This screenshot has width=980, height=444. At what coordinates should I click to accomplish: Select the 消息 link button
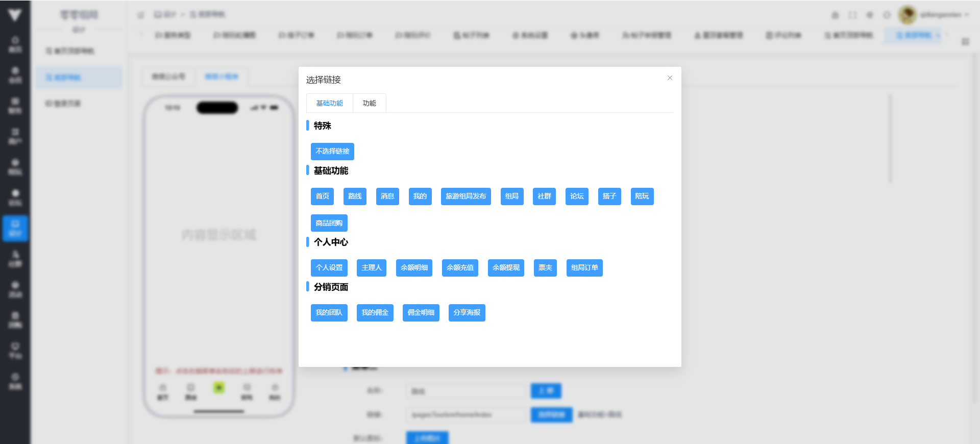387,196
